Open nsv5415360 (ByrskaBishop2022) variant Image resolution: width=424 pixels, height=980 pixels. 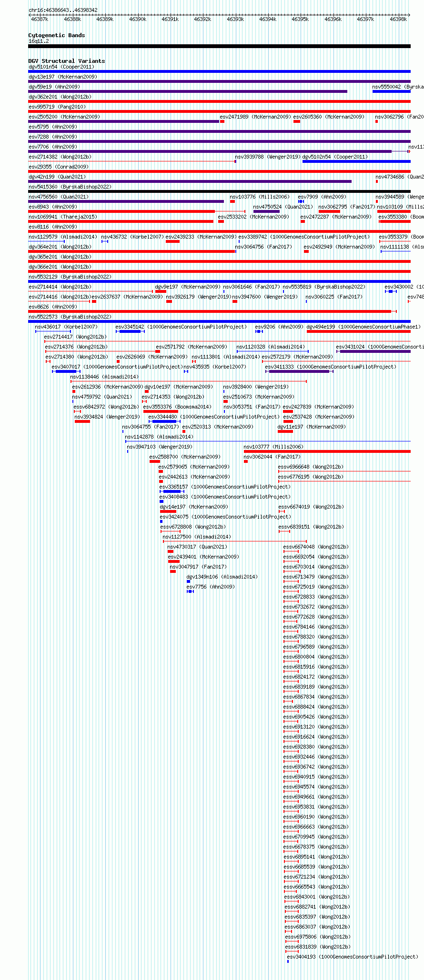(x=219, y=191)
